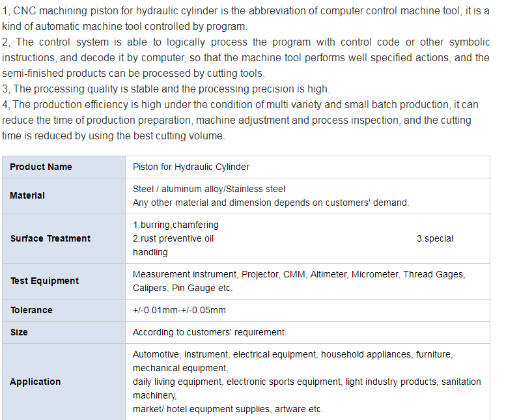Click the 'Steel / aluminum alloy/Stainless steel' text
The height and width of the screenshot is (420, 519).
click(x=208, y=189)
